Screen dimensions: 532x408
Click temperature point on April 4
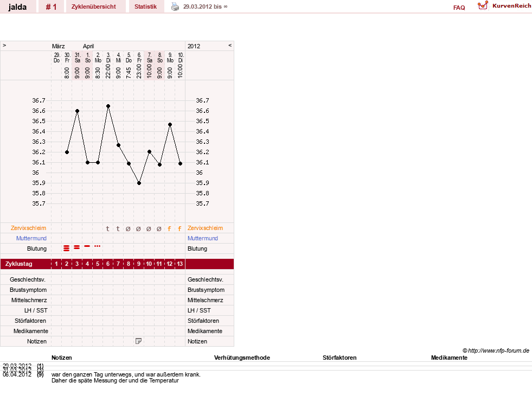(118, 145)
